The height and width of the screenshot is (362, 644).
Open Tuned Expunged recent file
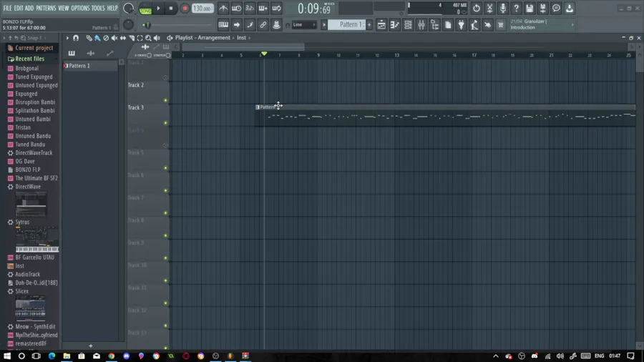point(34,77)
